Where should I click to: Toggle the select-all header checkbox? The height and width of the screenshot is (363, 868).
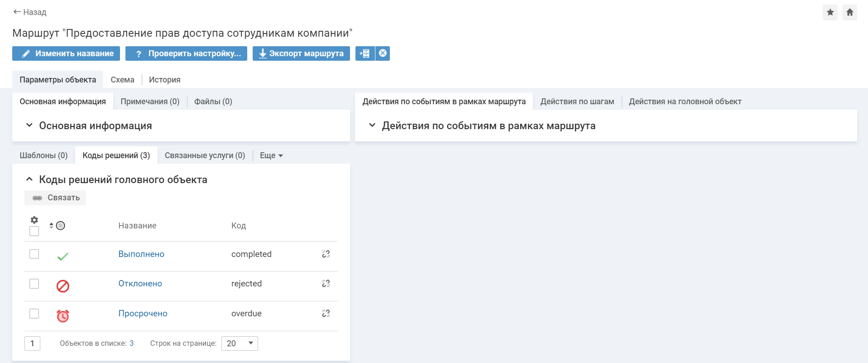tap(34, 232)
